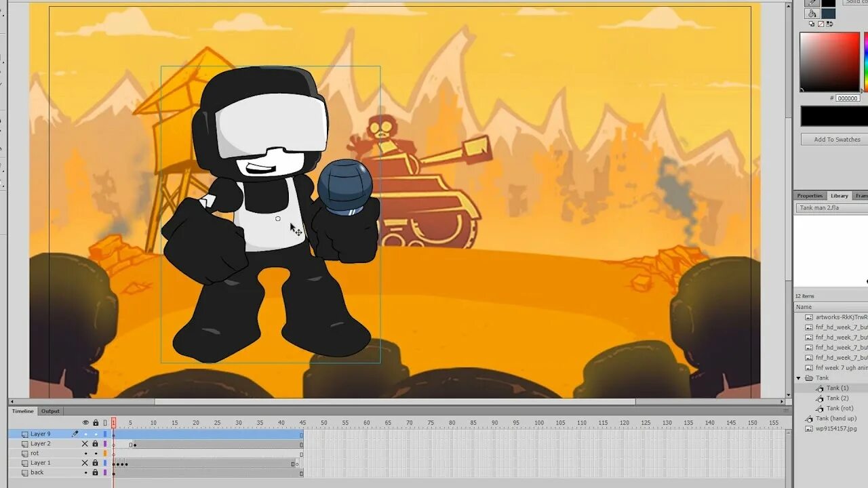
Task: Select the Library panel tab
Action: [840, 196]
